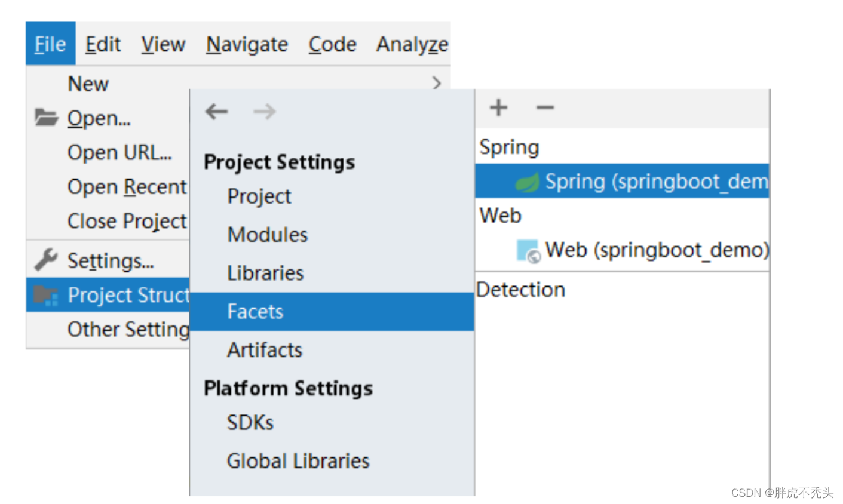
Task: Open Settings... from the File menu
Action: pyautogui.click(x=111, y=261)
